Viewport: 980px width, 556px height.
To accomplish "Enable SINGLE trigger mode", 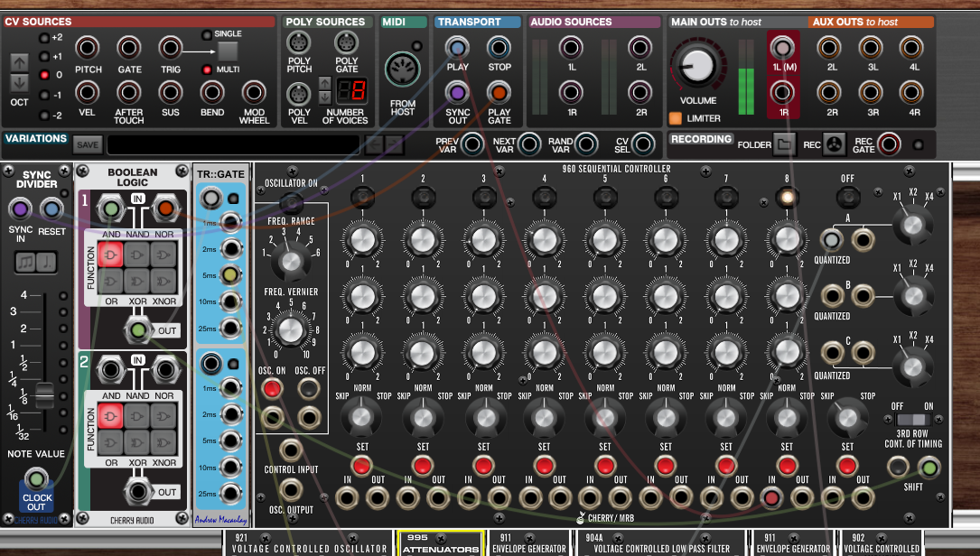I will (x=206, y=34).
